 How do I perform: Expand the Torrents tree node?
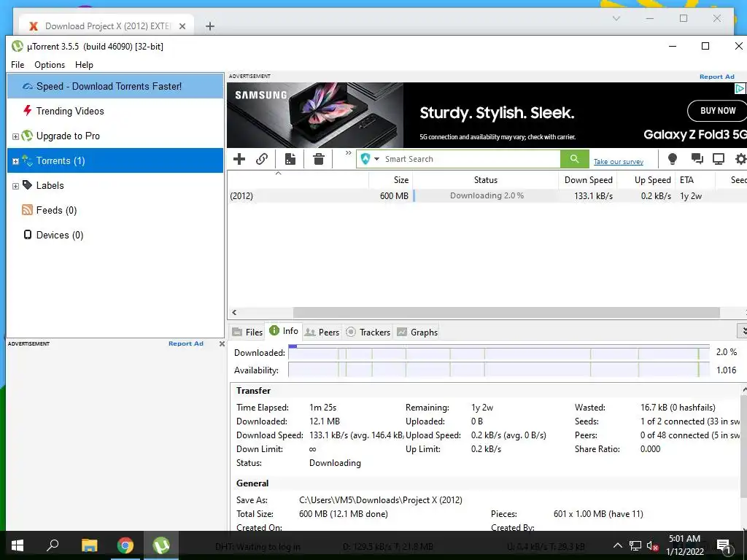[x=15, y=161]
